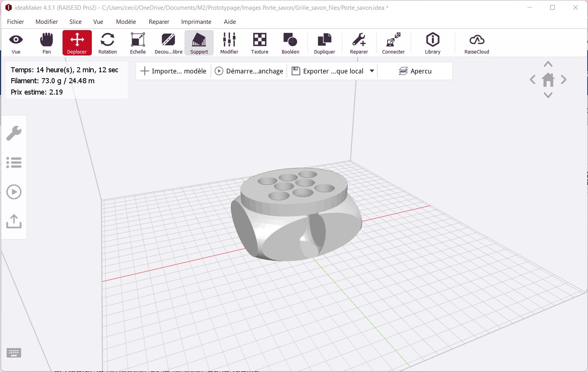Screen dimensions: 588x372
Task: Rotate view right with right chevron
Action: (564, 80)
